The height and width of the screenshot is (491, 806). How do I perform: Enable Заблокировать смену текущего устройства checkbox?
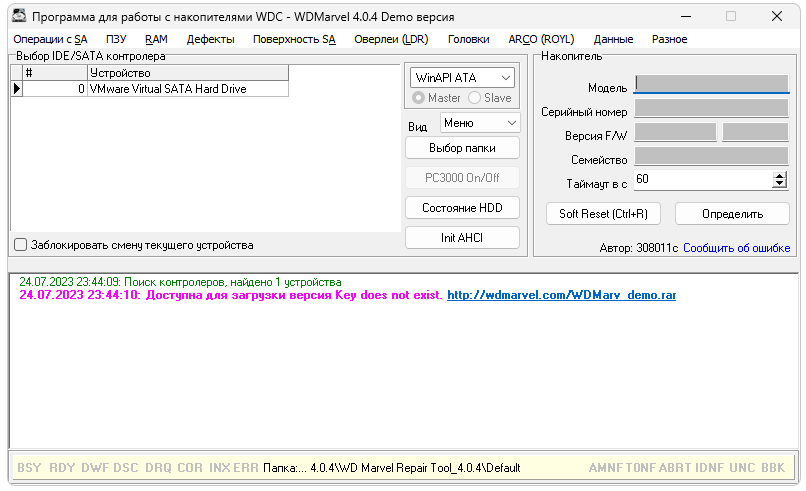(x=21, y=245)
